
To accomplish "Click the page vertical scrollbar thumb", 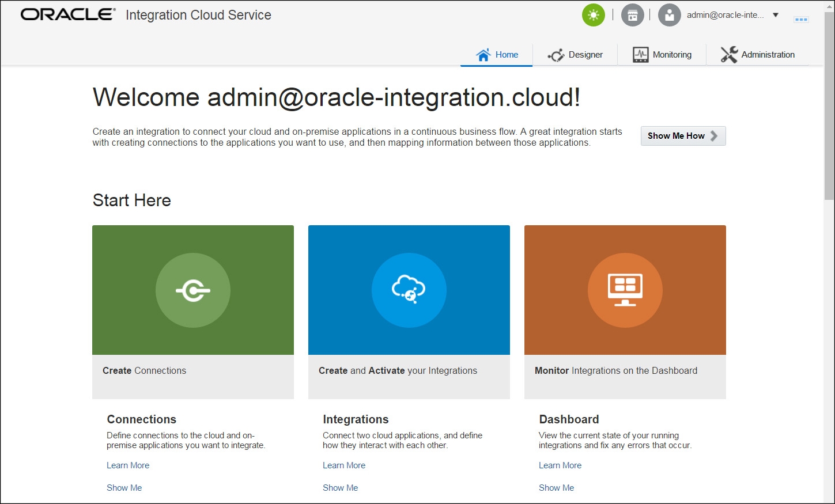I will [829, 106].
